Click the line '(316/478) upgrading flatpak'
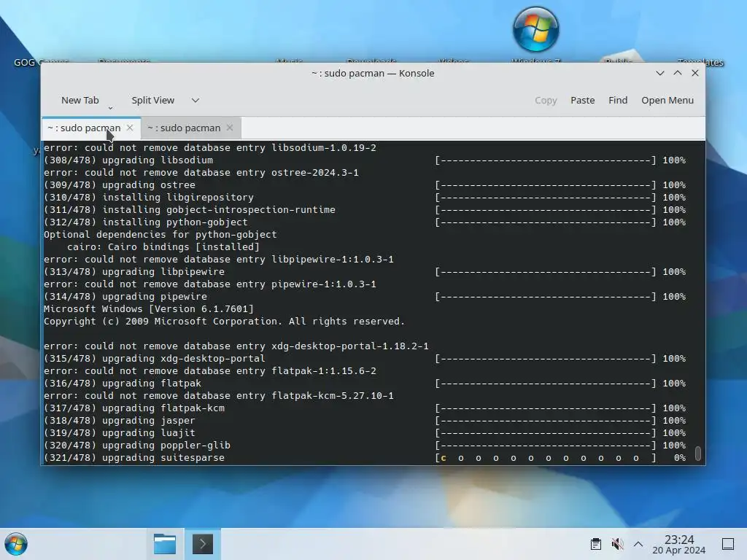This screenshot has height=560, width=747. click(123, 384)
